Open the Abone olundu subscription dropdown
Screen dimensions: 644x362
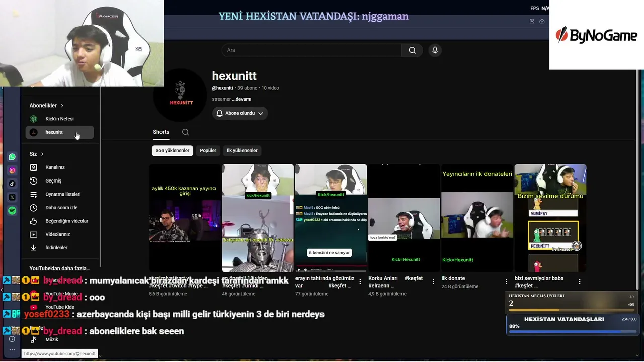tap(240, 113)
